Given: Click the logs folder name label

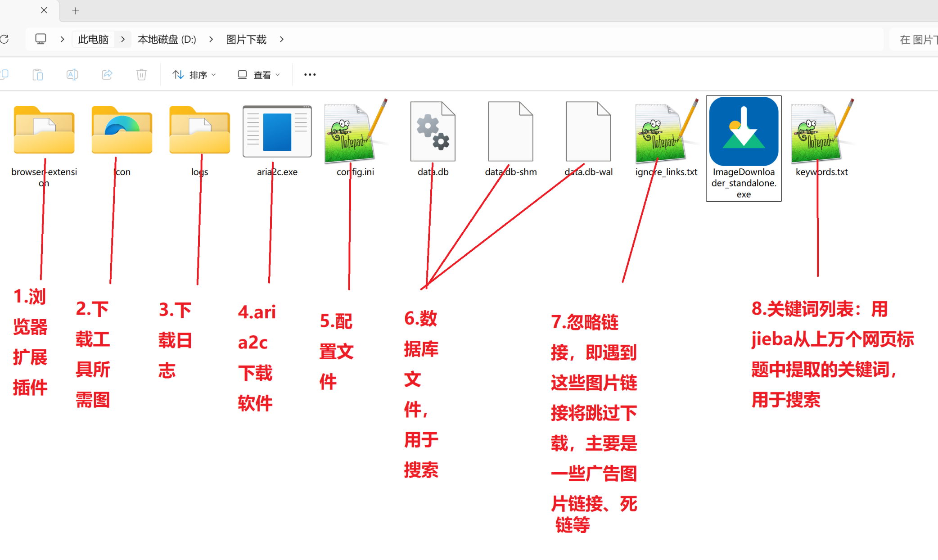Looking at the screenshot, I should point(200,172).
